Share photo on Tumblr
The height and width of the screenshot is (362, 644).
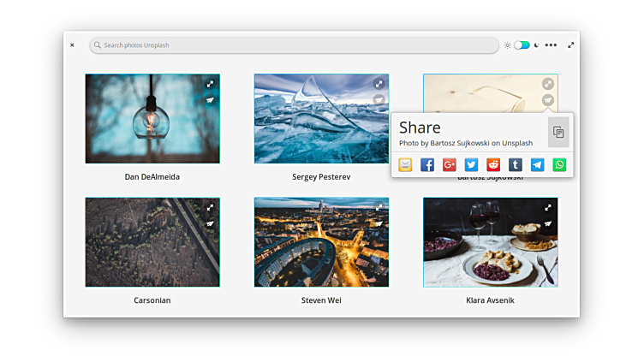(516, 165)
